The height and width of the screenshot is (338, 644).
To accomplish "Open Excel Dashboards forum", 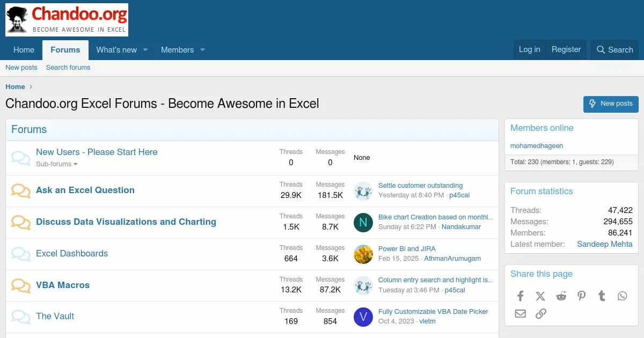I will 72,254.
